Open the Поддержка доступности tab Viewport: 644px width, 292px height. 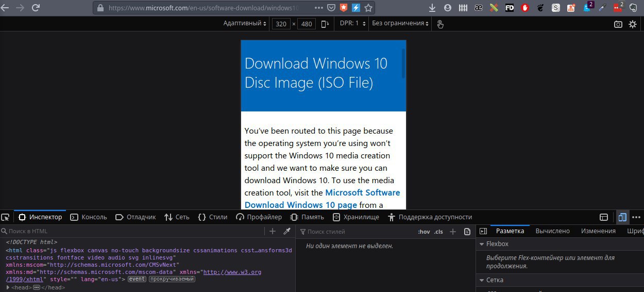[x=430, y=217]
